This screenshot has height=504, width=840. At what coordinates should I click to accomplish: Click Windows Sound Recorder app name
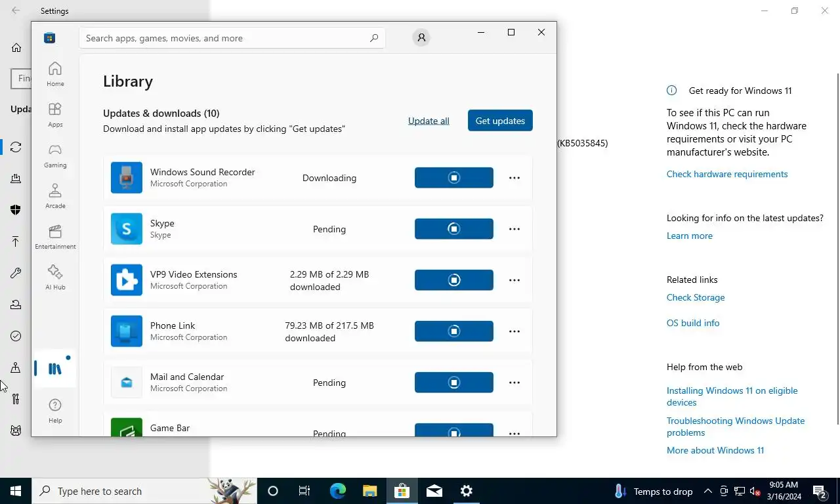pyautogui.click(x=202, y=172)
